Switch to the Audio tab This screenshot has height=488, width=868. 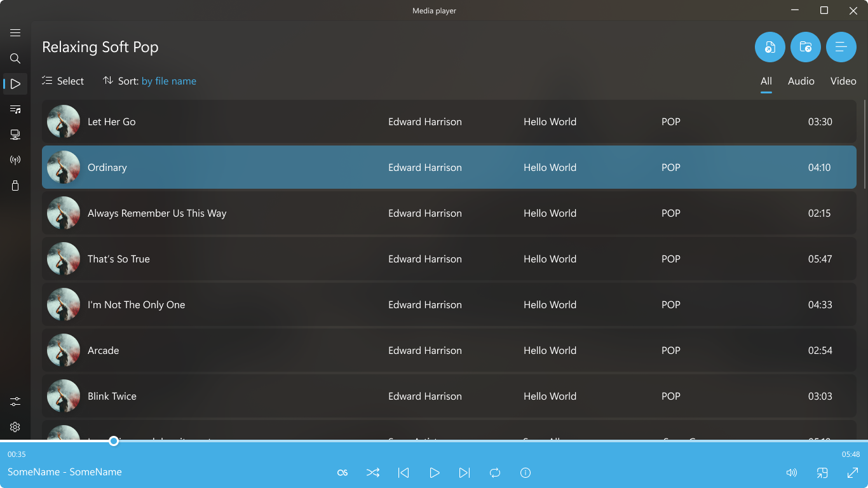(x=801, y=81)
